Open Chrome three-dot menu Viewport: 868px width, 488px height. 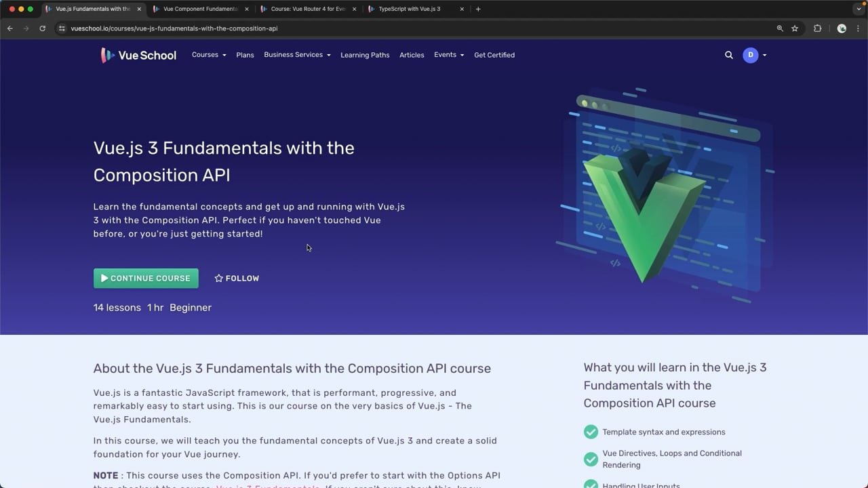pos(858,28)
